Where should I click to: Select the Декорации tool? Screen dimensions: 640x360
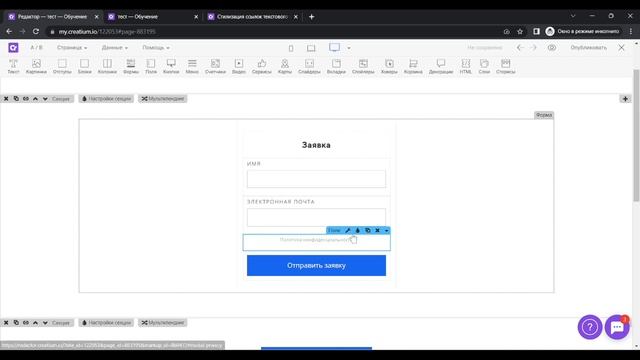coord(441,66)
